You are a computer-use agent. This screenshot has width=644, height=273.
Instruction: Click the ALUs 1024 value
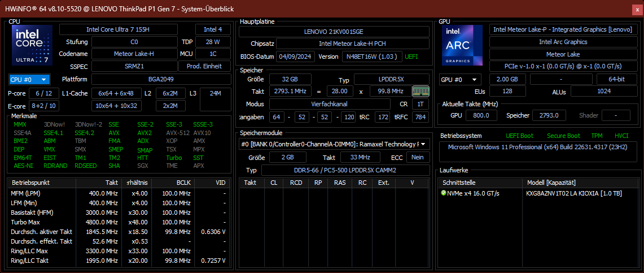[604, 91]
